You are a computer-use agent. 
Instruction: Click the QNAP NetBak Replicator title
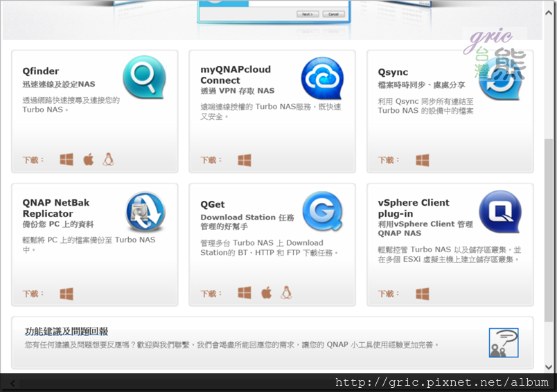tap(56, 208)
